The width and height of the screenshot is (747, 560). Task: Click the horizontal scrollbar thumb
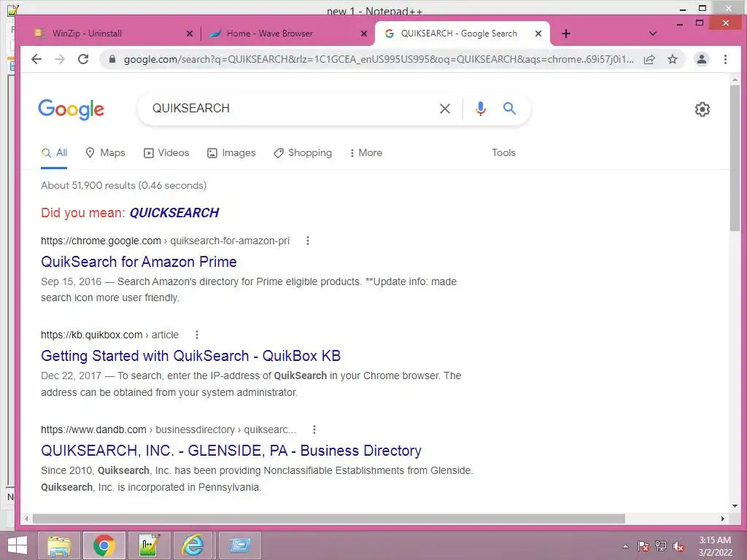(x=329, y=518)
